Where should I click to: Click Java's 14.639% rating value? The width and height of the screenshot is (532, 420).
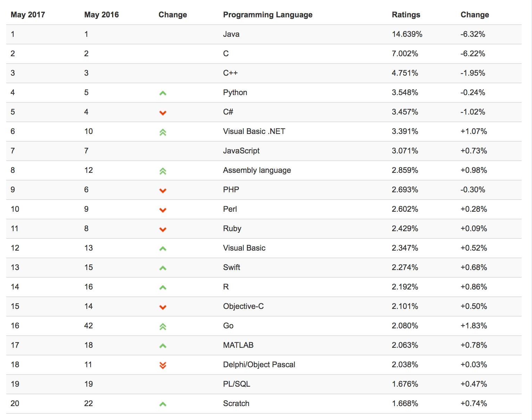click(407, 34)
